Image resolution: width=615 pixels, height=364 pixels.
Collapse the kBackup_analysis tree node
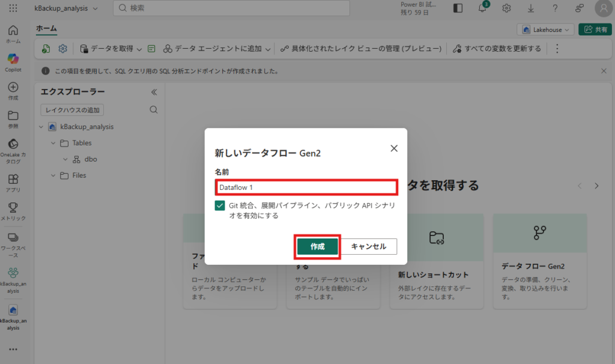(x=41, y=127)
